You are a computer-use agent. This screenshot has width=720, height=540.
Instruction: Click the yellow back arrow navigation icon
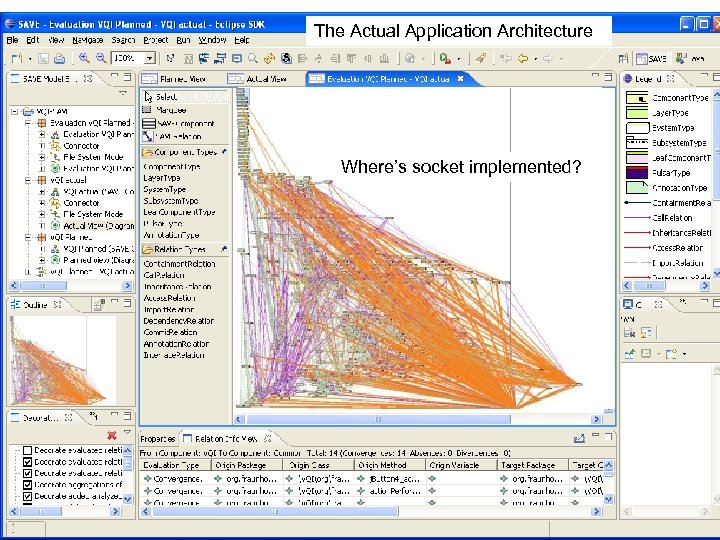coord(523,58)
